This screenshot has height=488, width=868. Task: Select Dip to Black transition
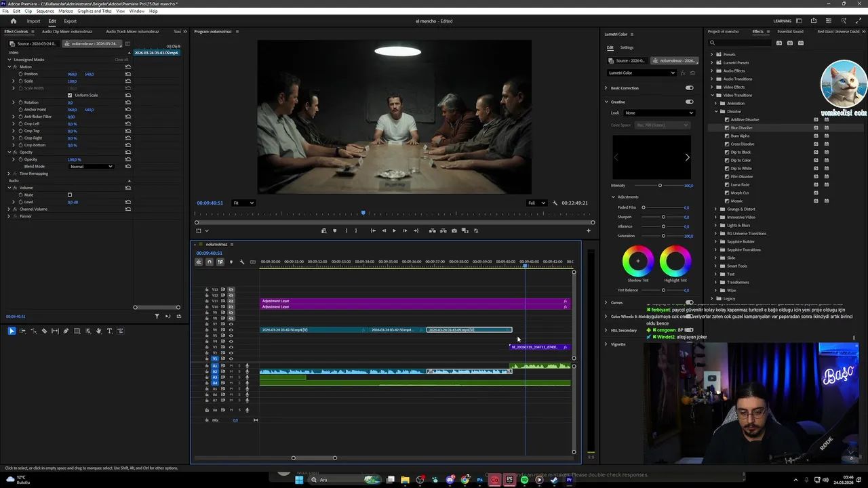[x=741, y=152]
